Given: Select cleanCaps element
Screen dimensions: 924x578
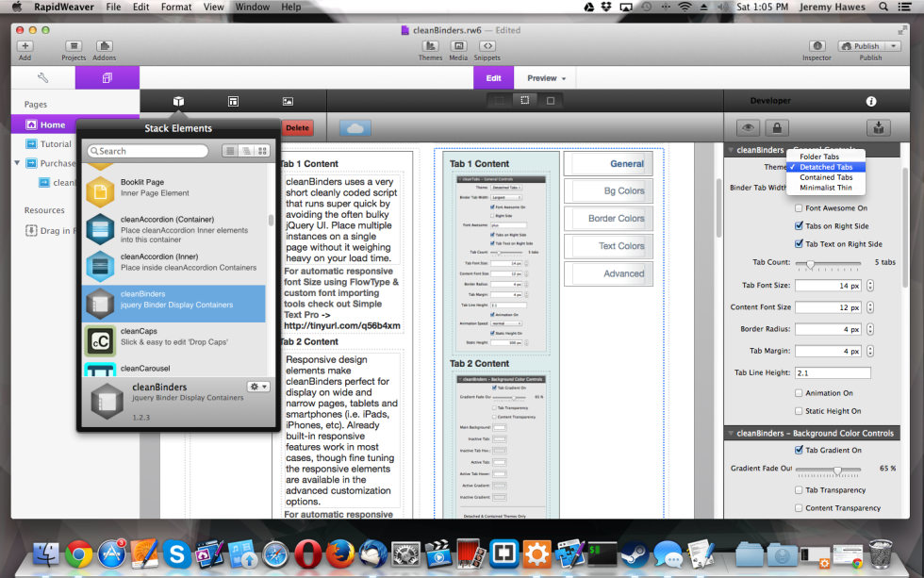Looking at the screenshot, I should tap(175, 340).
